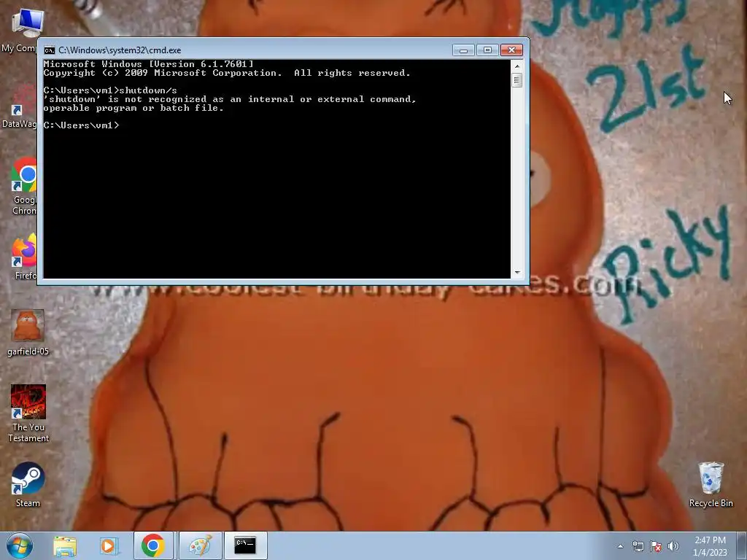The image size is (747, 560).
Task: Maximize the cmd.exe window
Action: pos(487,50)
